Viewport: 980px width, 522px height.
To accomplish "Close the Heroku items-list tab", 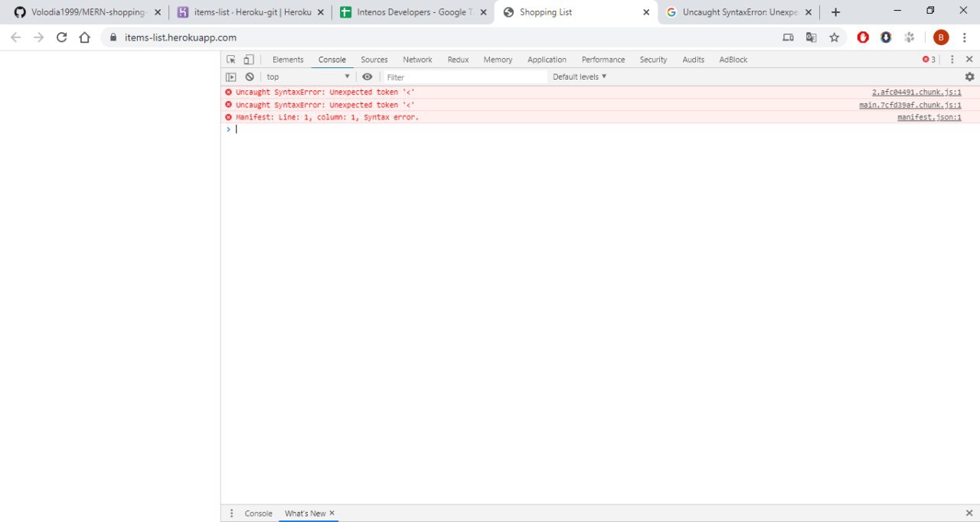I will point(321,12).
